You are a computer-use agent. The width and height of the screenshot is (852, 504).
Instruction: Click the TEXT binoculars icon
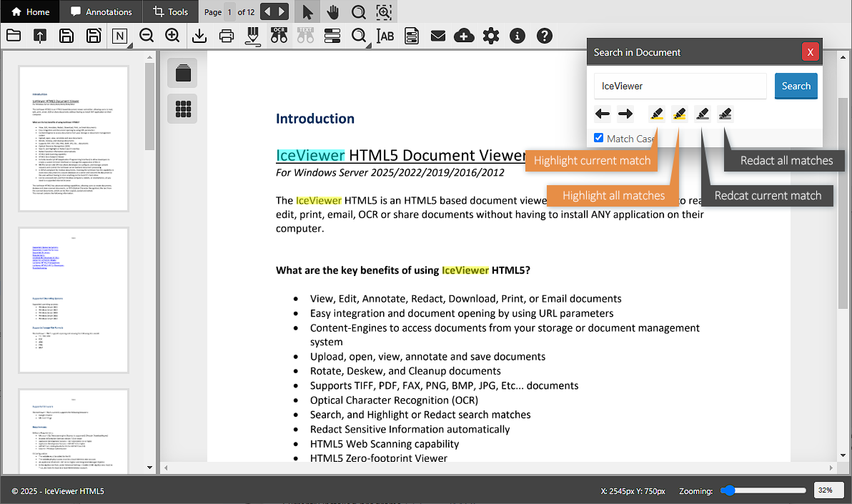pyautogui.click(x=305, y=36)
